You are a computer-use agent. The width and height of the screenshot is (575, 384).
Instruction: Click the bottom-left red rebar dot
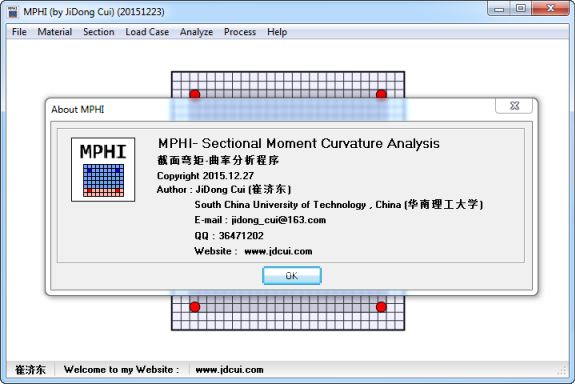coord(195,307)
